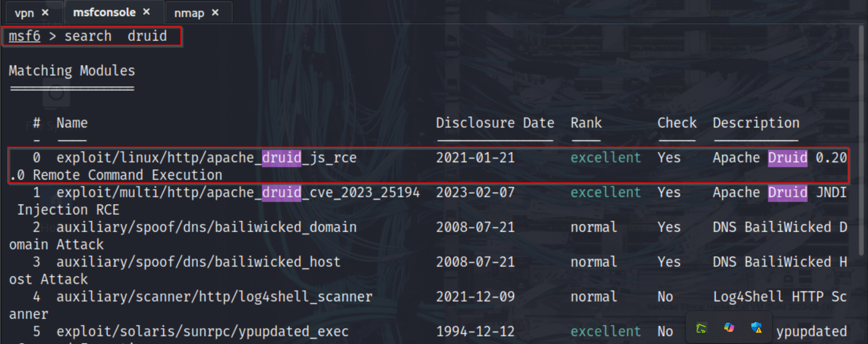Click auxiliary/spoof/dns/bailiwicked_host module name
Screen dimensions: 868x344
coord(198,262)
